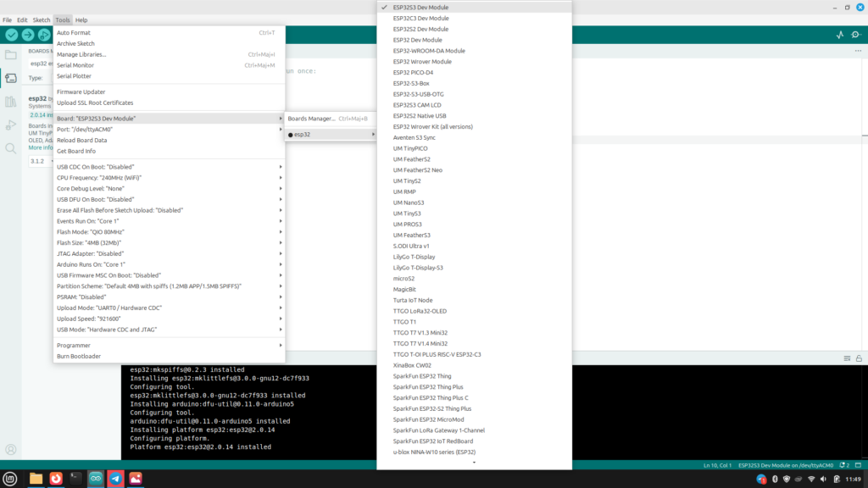The height and width of the screenshot is (488, 868).
Task: Select ESP32C3 Dev Module board
Action: (x=475, y=19)
